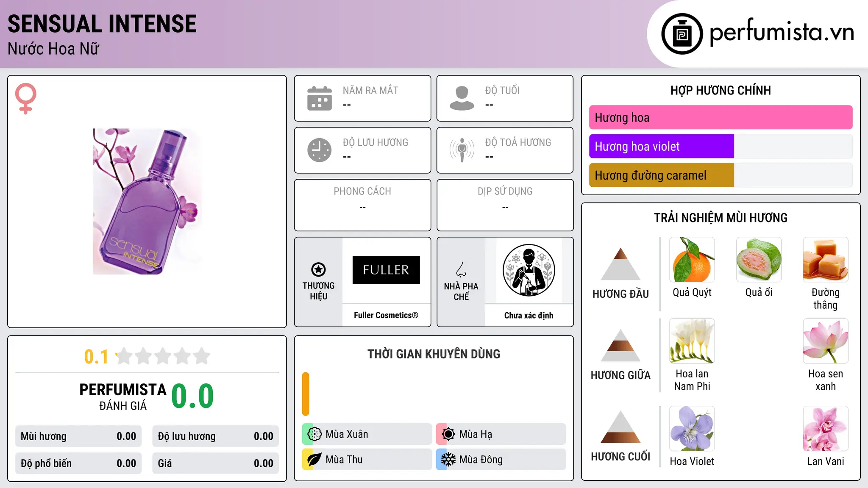Click the Hương cuối label text
This screenshot has width=868, height=488.
point(620,456)
